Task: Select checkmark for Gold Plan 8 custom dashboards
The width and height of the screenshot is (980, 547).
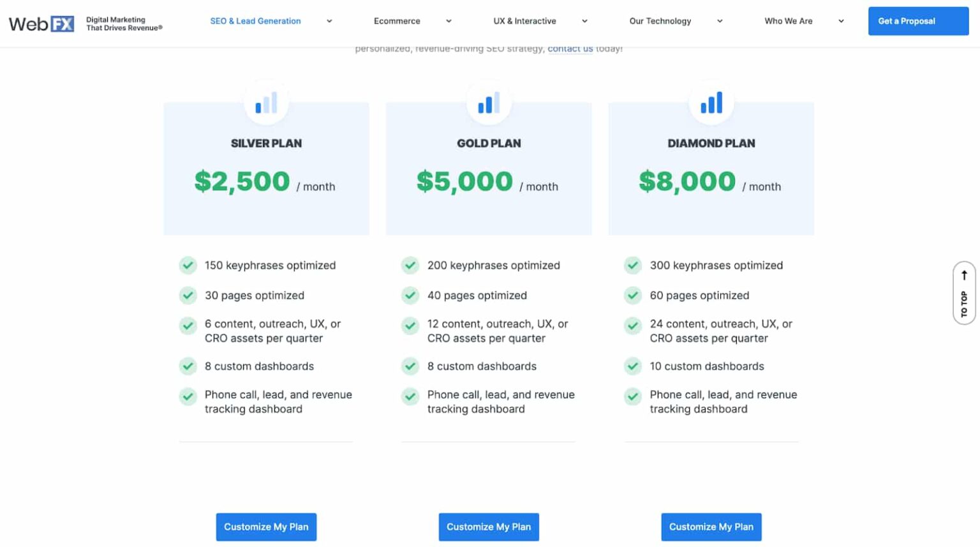Action: pyautogui.click(x=410, y=366)
